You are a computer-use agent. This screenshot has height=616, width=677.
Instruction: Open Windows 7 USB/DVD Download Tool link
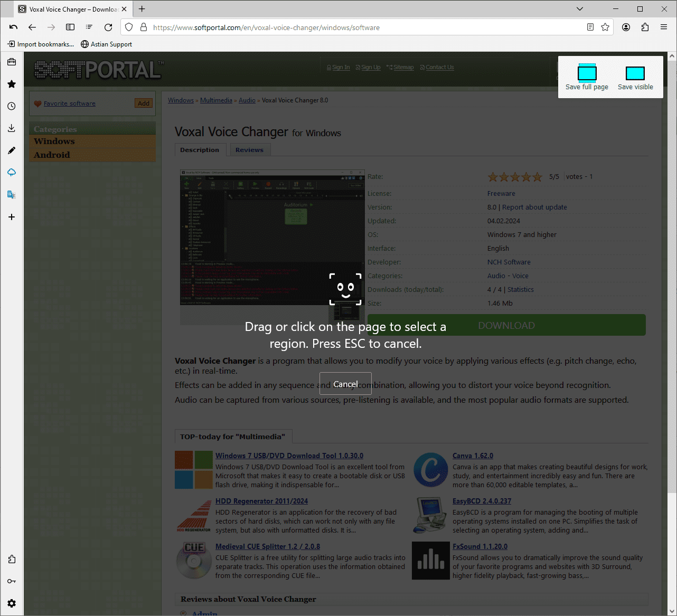point(289,456)
